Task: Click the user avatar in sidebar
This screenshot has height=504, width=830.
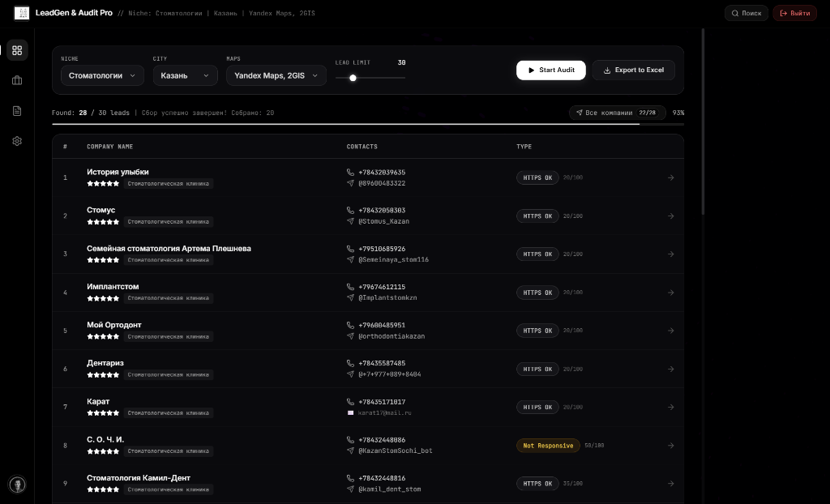Action: pos(17,485)
